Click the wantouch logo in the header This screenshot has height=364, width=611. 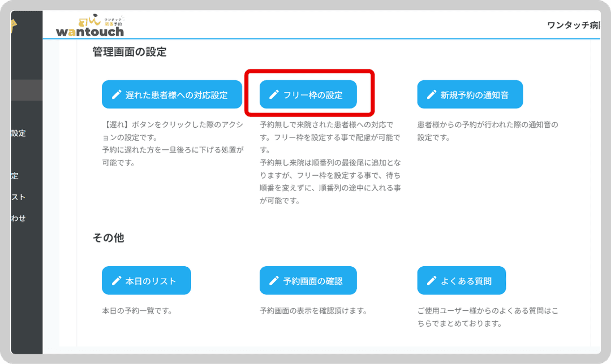coord(90,25)
